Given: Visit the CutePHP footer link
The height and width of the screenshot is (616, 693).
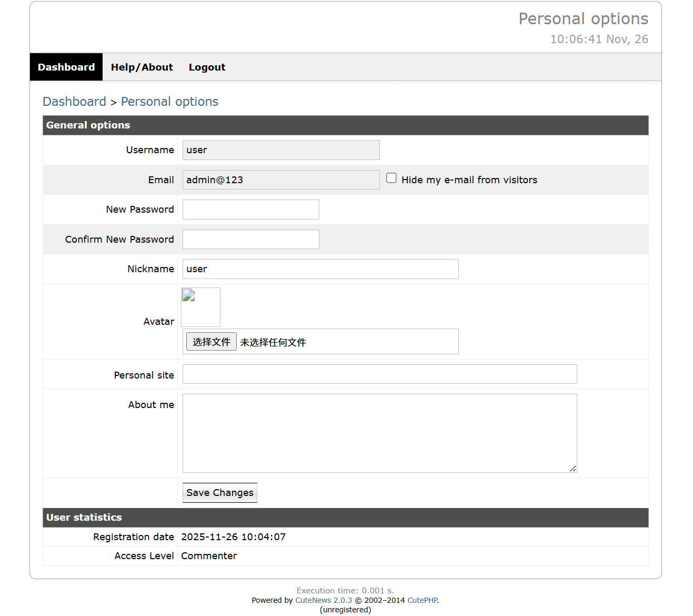Looking at the screenshot, I should pyautogui.click(x=423, y=600).
